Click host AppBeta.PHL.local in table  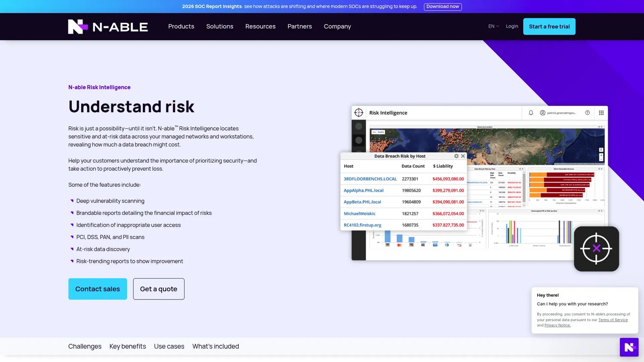pos(362,202)
